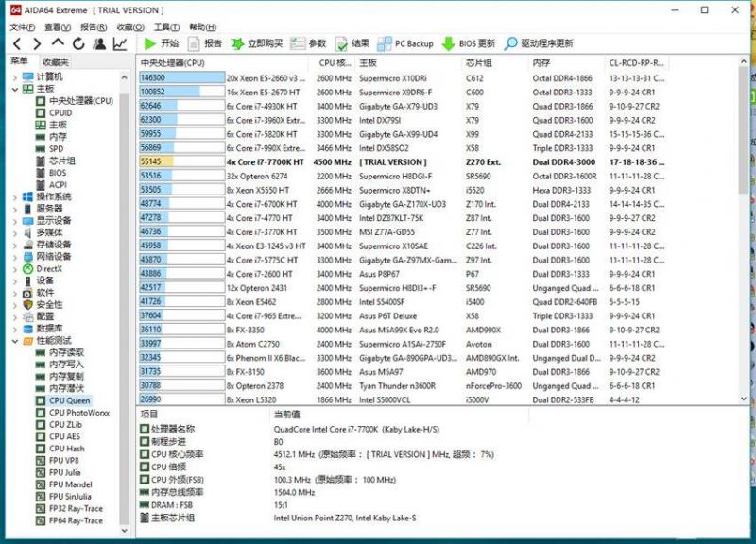Navigate up one level with the up arrow icon
Screen dimensions: 756x544
coord(58,42)
